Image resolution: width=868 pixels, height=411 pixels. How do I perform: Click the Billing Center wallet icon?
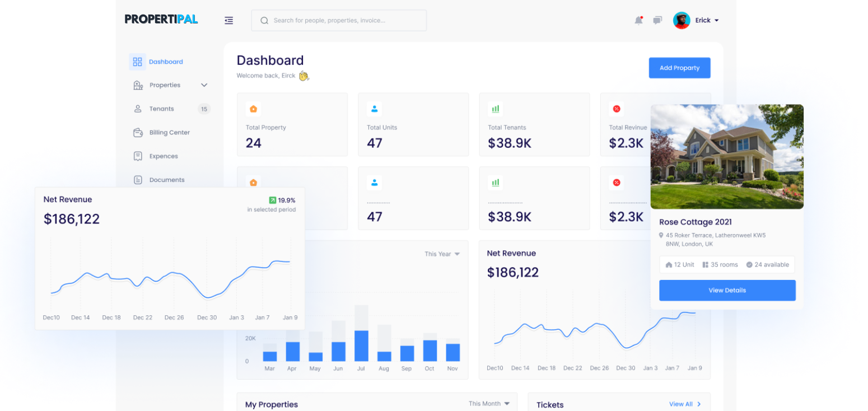point(138,133)
